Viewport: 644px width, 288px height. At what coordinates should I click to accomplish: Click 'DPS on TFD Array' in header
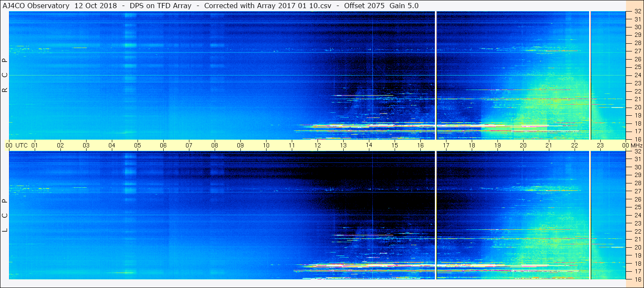[x=161, y=6]
